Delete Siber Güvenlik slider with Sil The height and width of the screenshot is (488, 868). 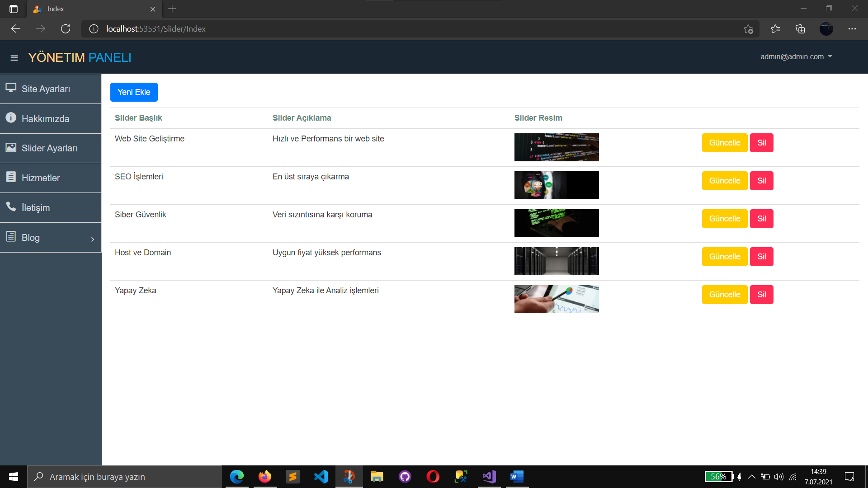click(x=761, y=219)
